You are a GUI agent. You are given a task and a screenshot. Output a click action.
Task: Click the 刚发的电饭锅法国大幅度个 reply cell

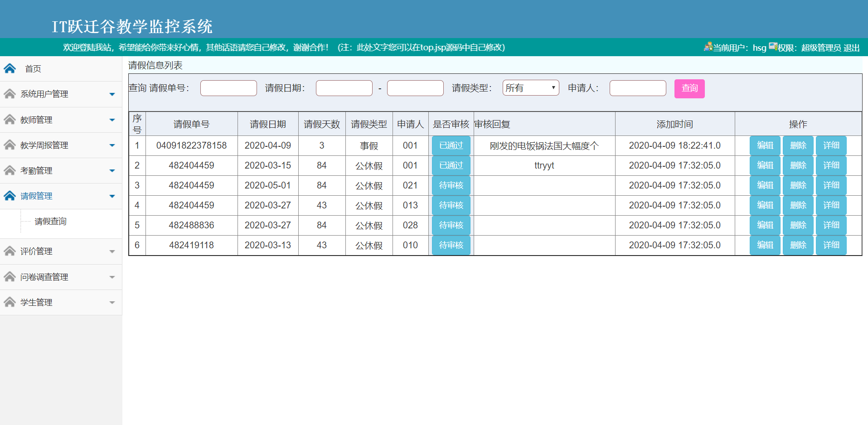coord(544,145)
